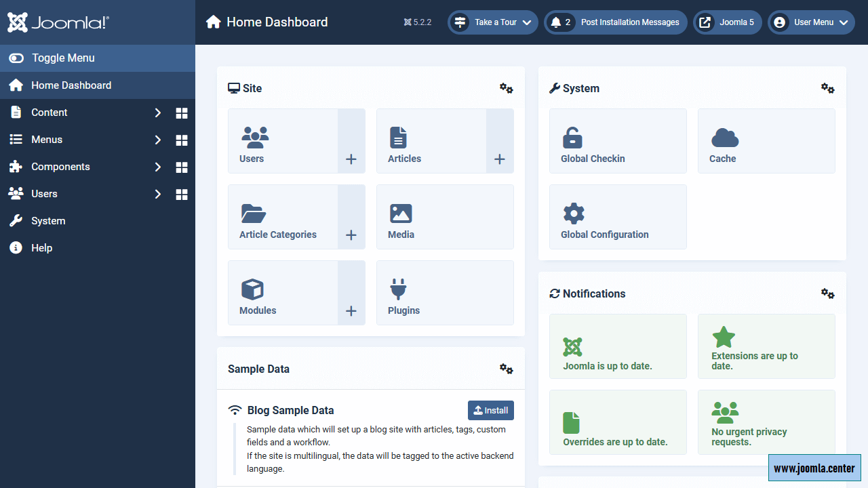Open the User Menu dropdown
This screenshot has height=488, width=868.
click(x=811, y=22)
